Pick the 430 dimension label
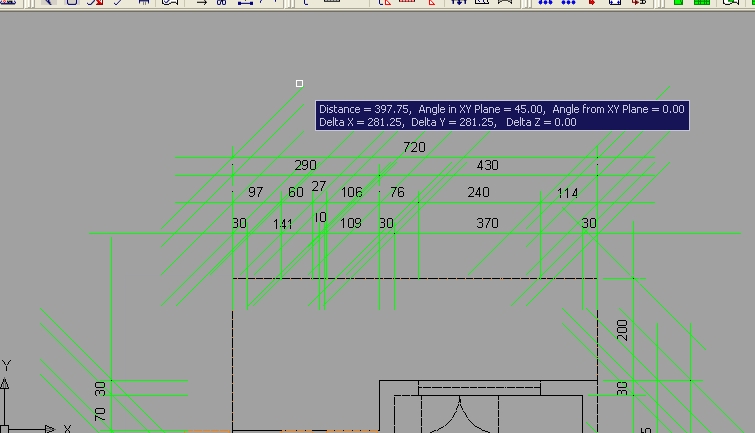Screen dimensions: 755x433 487,165
